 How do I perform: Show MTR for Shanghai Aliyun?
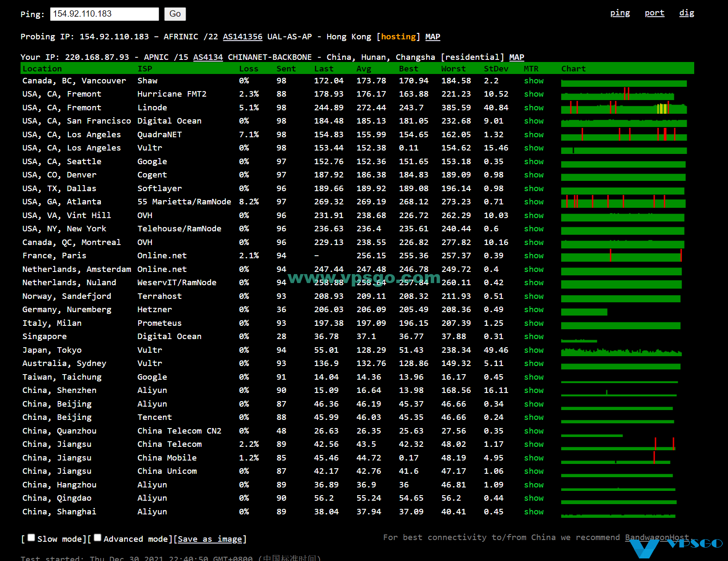[x=534, y=512]
